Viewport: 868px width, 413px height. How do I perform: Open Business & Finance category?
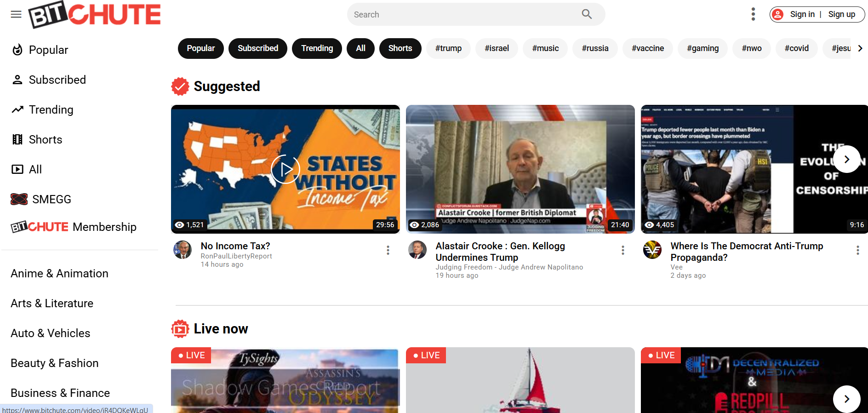tap(60, 393)
